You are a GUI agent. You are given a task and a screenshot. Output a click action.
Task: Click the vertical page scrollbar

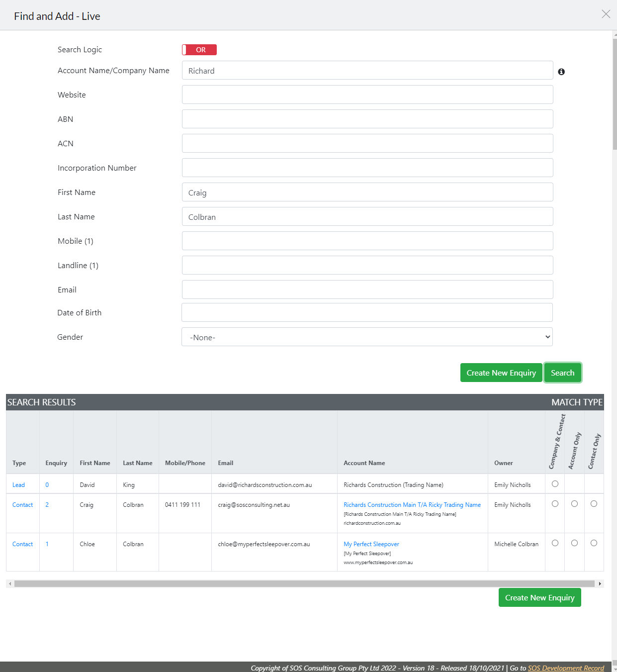coord(615,95)
